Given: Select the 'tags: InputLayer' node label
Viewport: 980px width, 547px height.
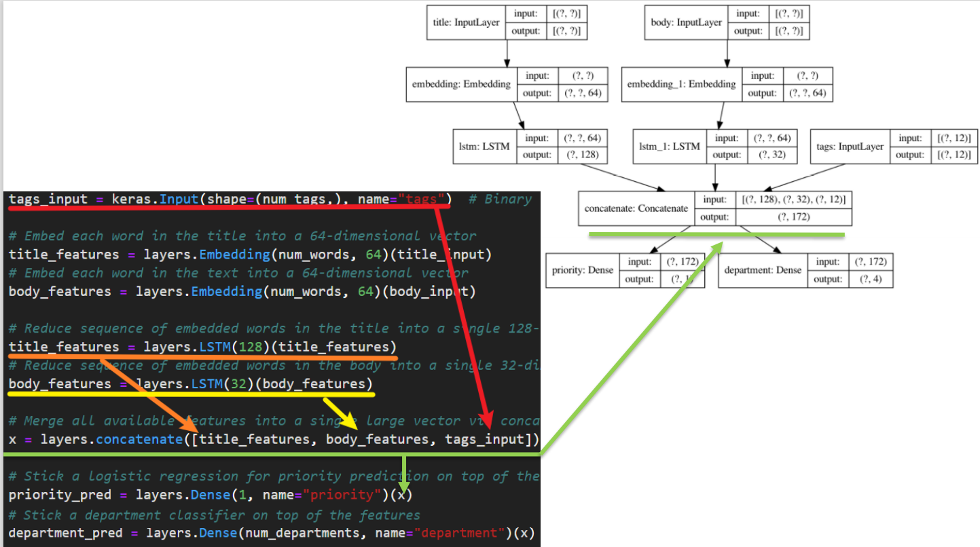Looking at the screenshot, I should point(850,146).
